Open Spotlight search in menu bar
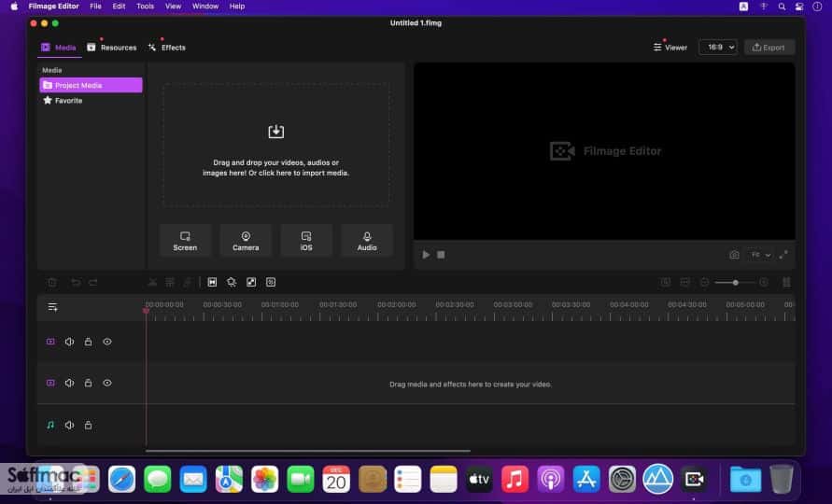832x504 pixels. (x=782, y=7)
